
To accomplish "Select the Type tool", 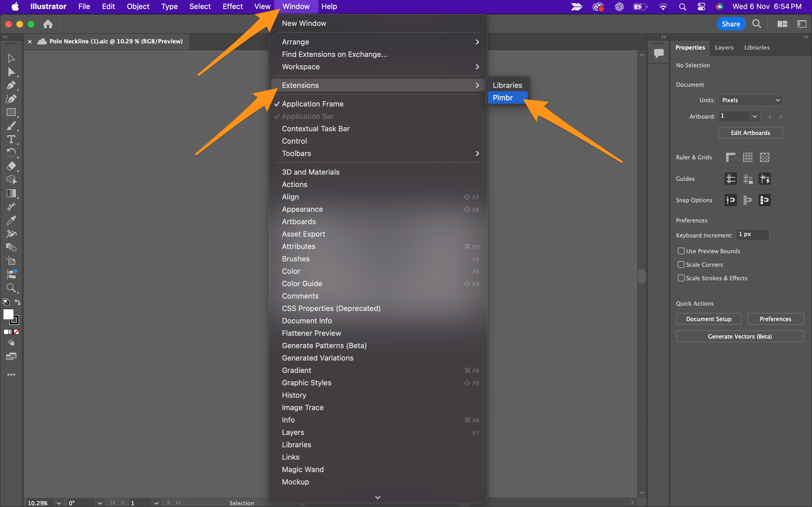I will point(11,139).
